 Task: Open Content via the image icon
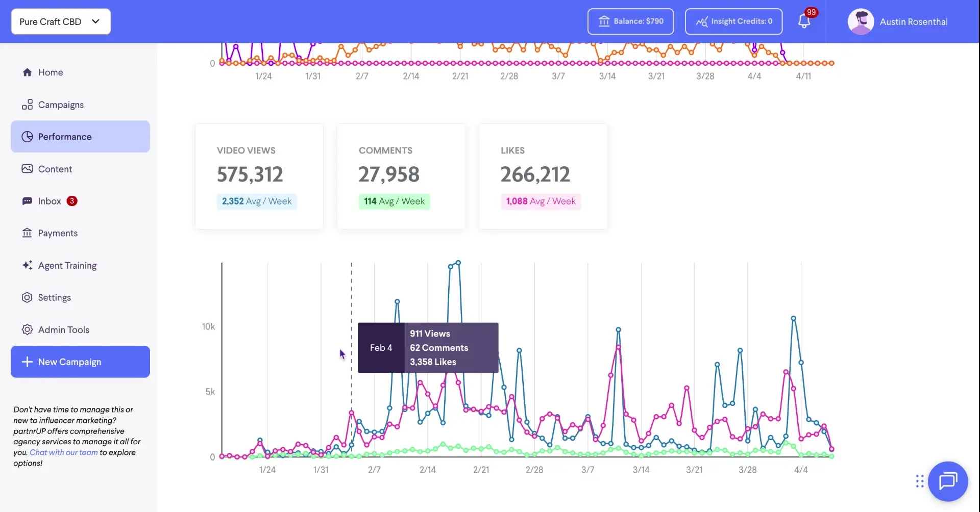[x=27, y=168]
